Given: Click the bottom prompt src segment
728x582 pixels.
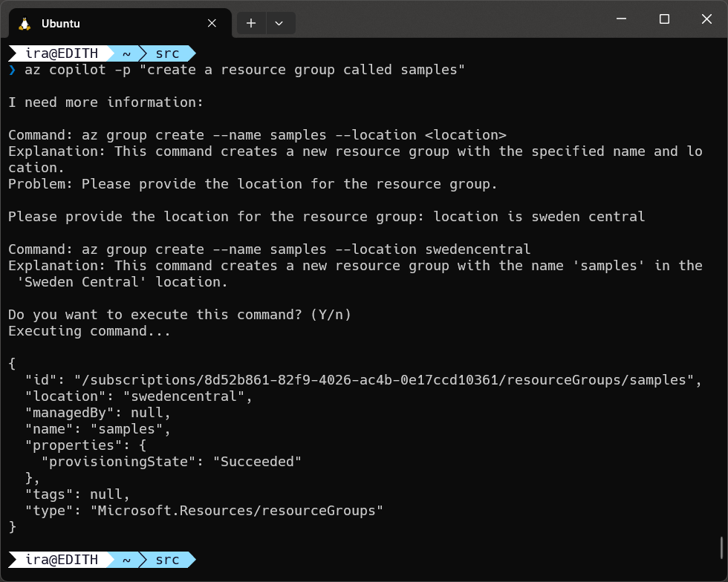Looking at the screenshot, I should pos(167,560).
